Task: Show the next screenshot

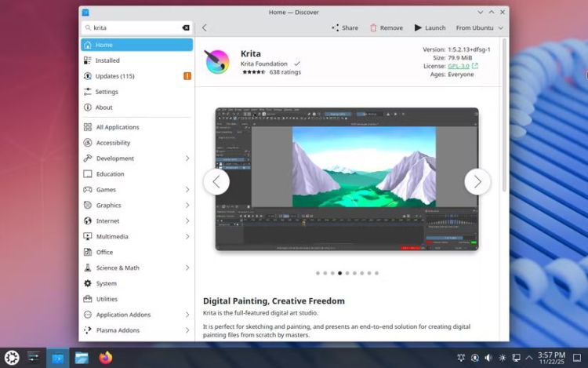Action: coord(477,181)
